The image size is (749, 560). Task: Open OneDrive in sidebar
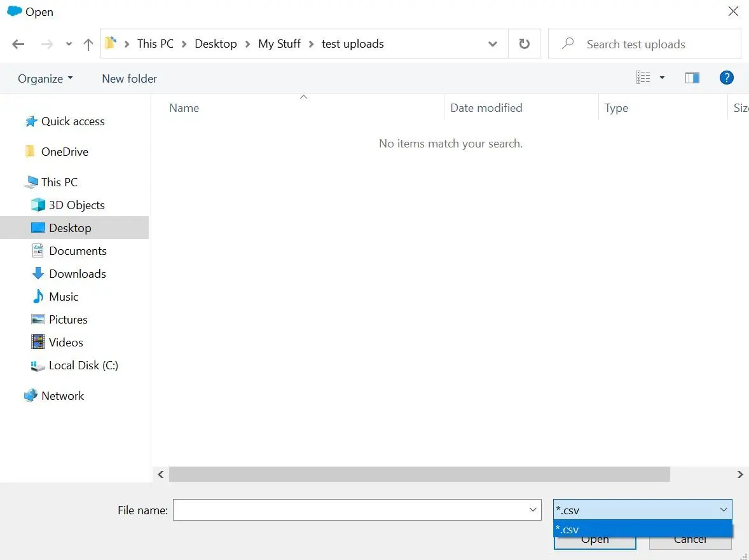pyautogui.click(x=64, y=152)
